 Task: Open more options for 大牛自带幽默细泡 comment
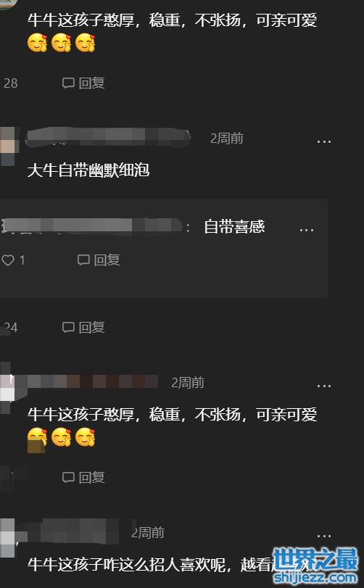[x=324, y=142]
